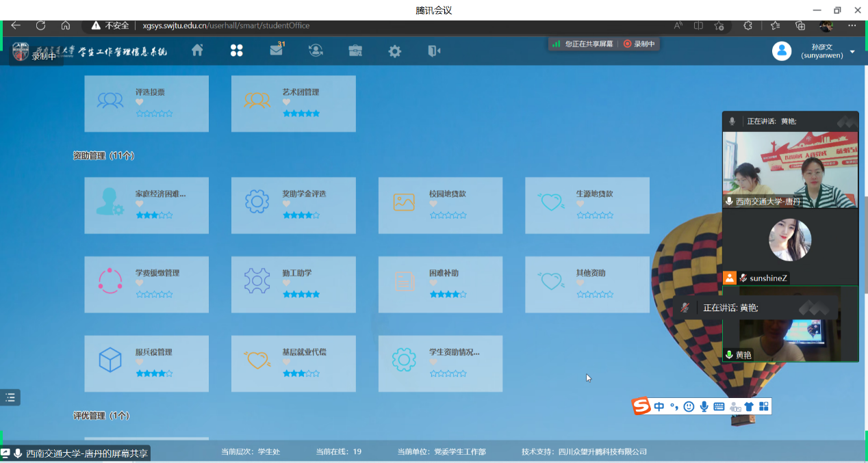The image size is (868, 463).
Task: Click the briefcase icon in navigation bar
Action: (355, 51)
